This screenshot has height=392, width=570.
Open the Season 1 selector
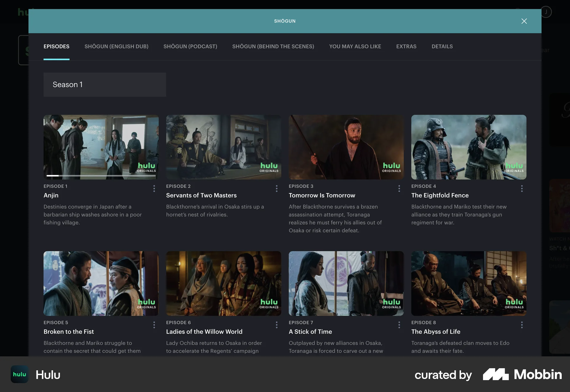(104, 85)
